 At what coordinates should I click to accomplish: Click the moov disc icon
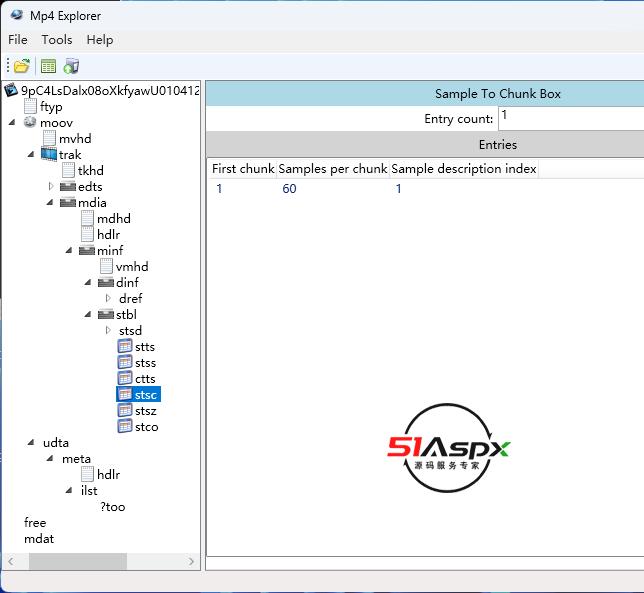click(30, 123)
